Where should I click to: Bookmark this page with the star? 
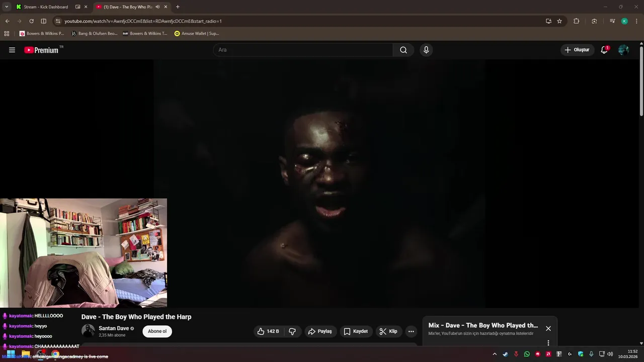[x=559, y=21]
